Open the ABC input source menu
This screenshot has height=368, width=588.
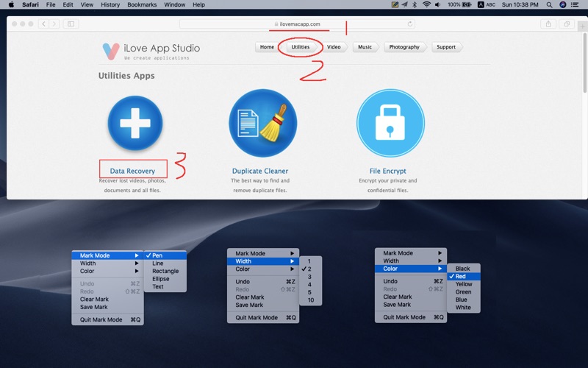pos(487,5)
